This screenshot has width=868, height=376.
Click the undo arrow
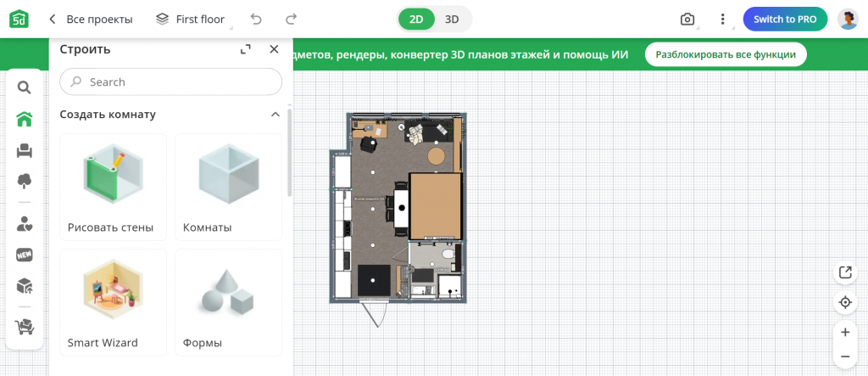pyautogui.click(x=256, y=19)
